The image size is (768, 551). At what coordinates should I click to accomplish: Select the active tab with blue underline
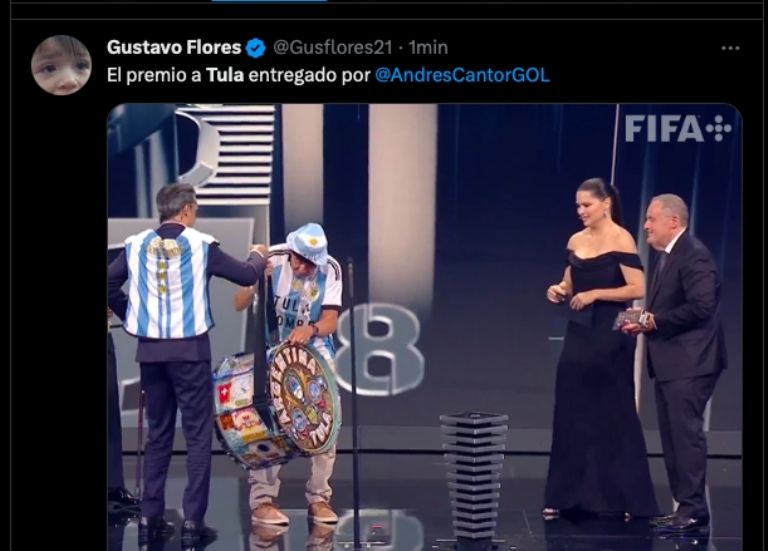[269, 1]
